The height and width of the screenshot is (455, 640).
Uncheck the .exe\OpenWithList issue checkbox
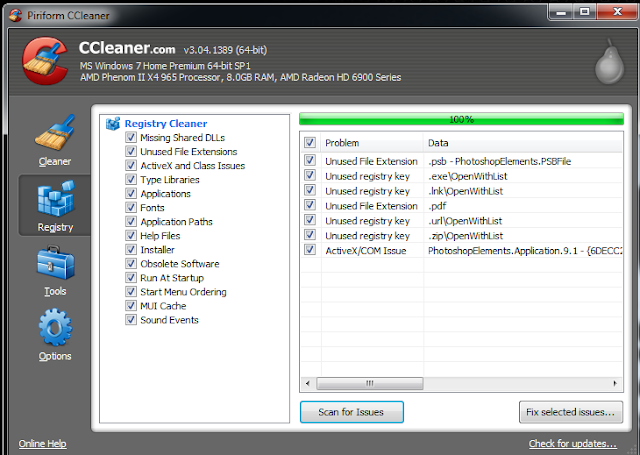pos(310,175)
